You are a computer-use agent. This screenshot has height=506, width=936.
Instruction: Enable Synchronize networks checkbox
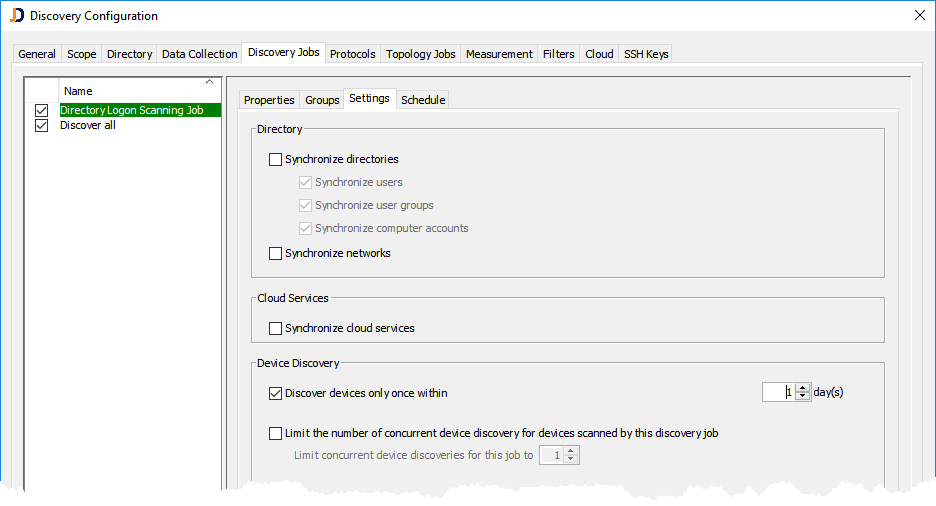click(x=276, y=254)
